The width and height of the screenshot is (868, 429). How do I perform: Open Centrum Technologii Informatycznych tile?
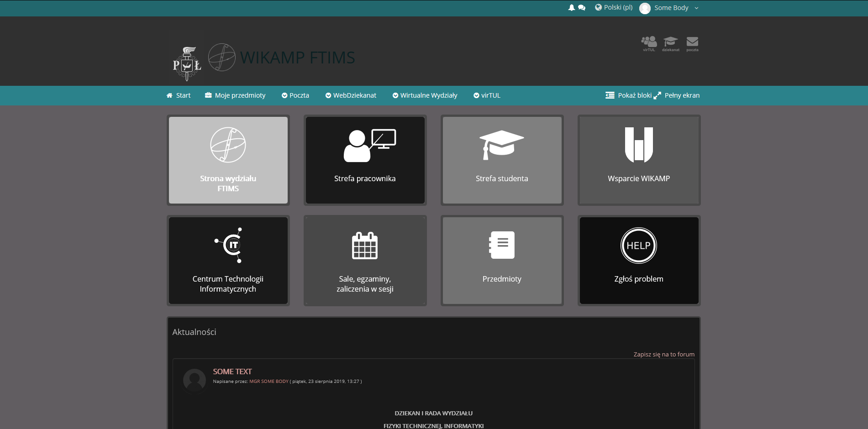click(228, 261)
